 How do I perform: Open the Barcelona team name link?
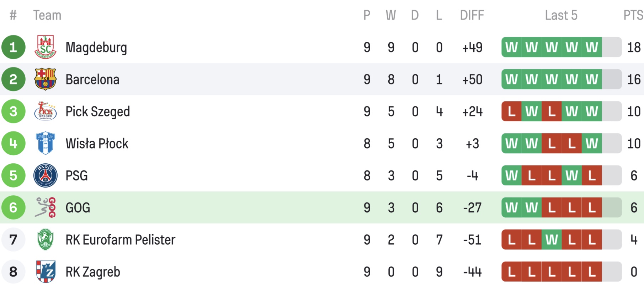[92, 79]
